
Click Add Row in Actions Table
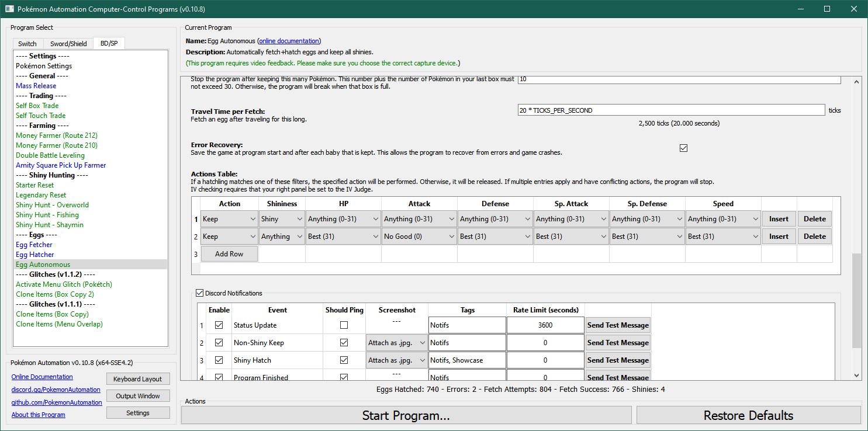tap(229, 254)
